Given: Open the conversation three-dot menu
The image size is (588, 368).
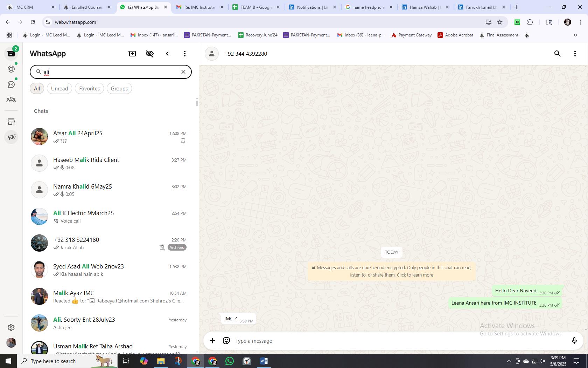Looking at the screenshot, I should (575, 54).
